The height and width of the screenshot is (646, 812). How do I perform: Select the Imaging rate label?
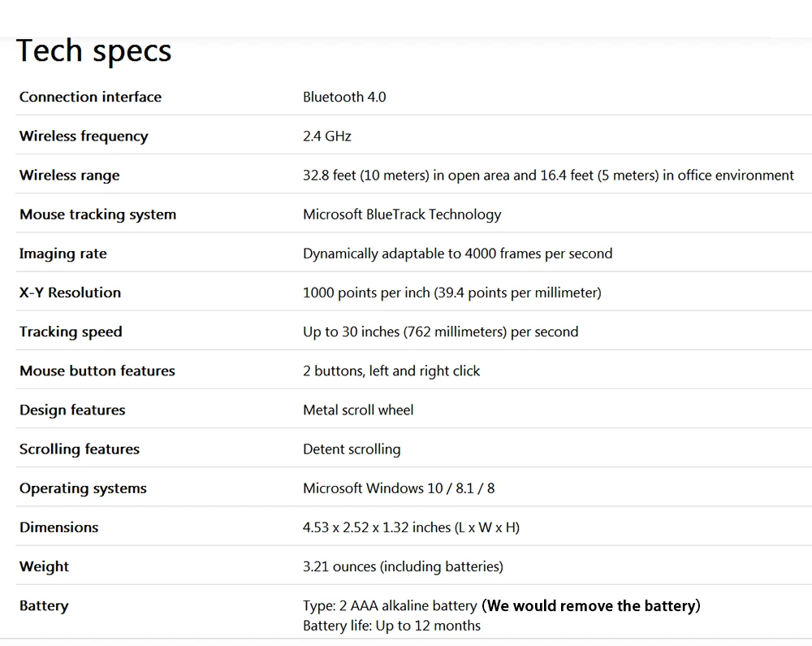(63, 254)
